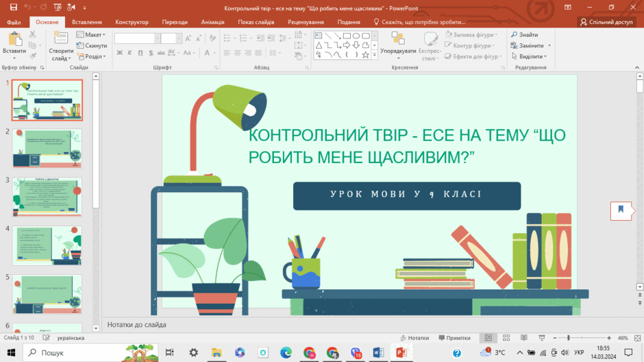Select the oval shape in shapes gallery
Viewport: 644px width, 362px height.
pos(356,36)
